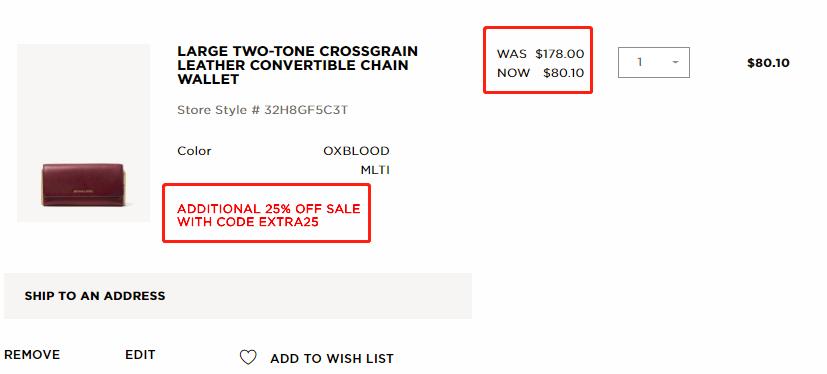827x374 pixels.
Task: Remove the wallet from the bag
Action: tap(32, 354)
